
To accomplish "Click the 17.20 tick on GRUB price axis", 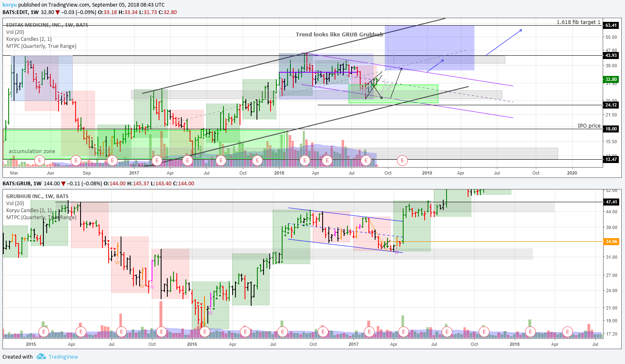I will [x=611, y=334].
